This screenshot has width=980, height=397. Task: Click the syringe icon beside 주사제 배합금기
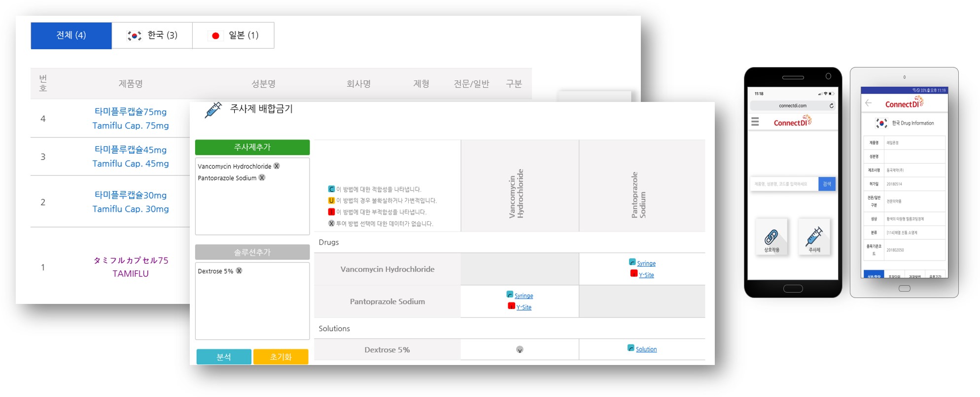pyautogui.click(x=213, y=110)
